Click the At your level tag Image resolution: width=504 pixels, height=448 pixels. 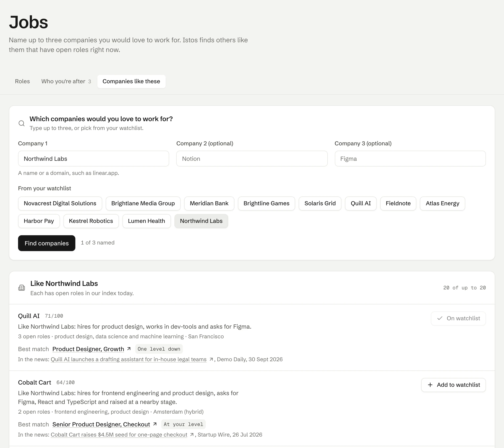183,424
